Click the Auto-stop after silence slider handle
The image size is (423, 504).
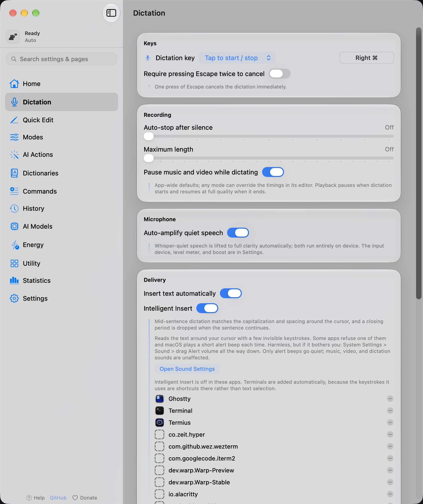tap(149, 136)
